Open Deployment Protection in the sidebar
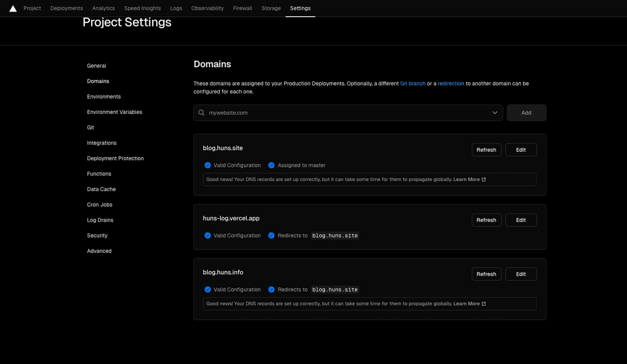Image resolution: width=627 pixels, height=364 pixels. 115,158
